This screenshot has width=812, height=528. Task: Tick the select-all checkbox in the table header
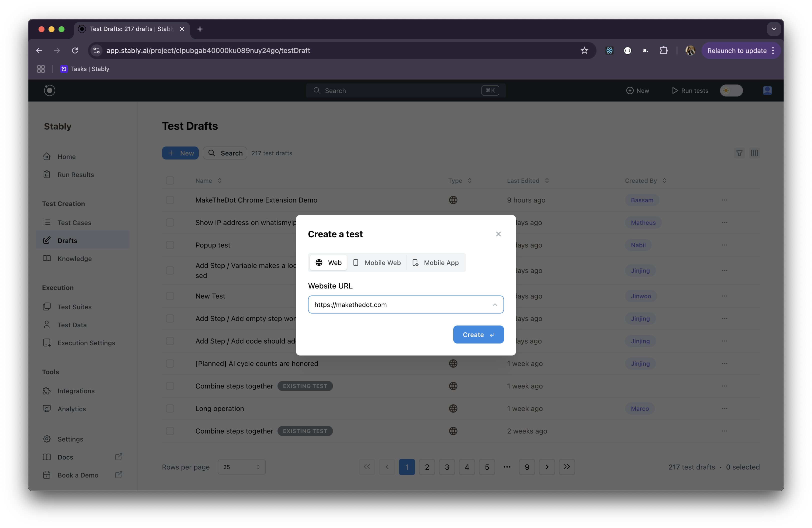(x=170, y=180)
